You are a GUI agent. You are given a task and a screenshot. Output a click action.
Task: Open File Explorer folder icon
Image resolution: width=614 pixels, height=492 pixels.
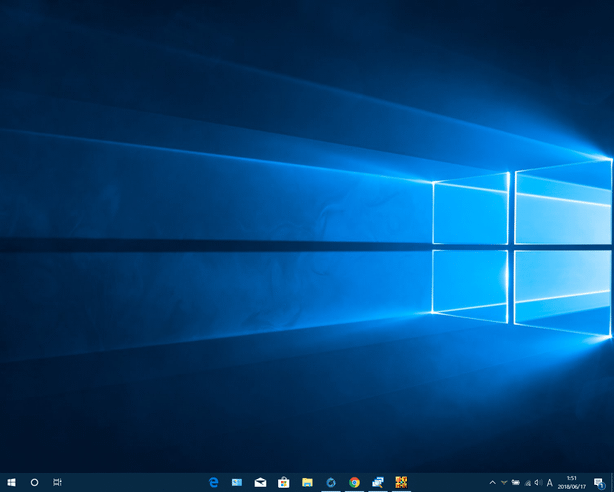(x=307, y=482)
